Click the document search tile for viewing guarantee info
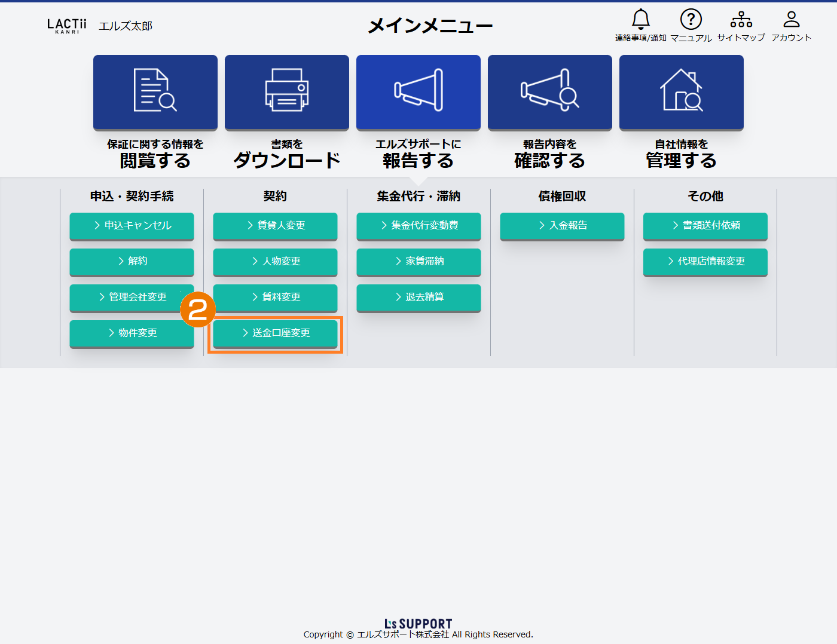 [x=155, y=92]
